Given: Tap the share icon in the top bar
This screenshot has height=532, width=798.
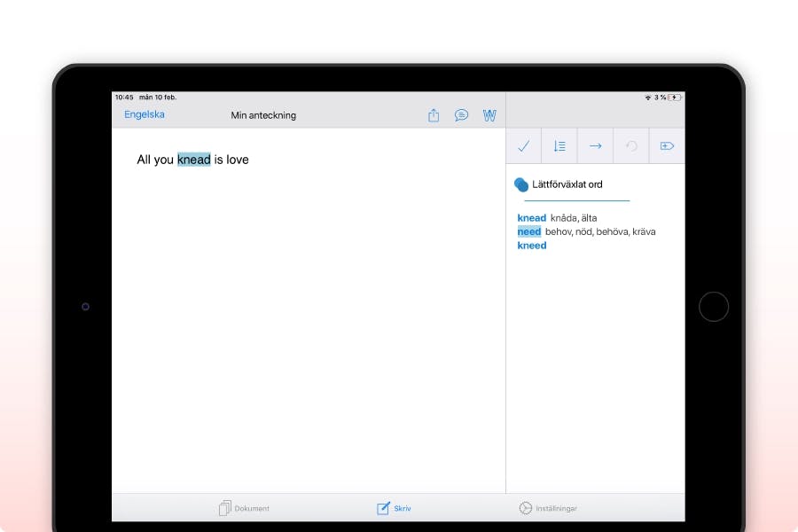Looking at the screenshot, I should tap(433, 115).
